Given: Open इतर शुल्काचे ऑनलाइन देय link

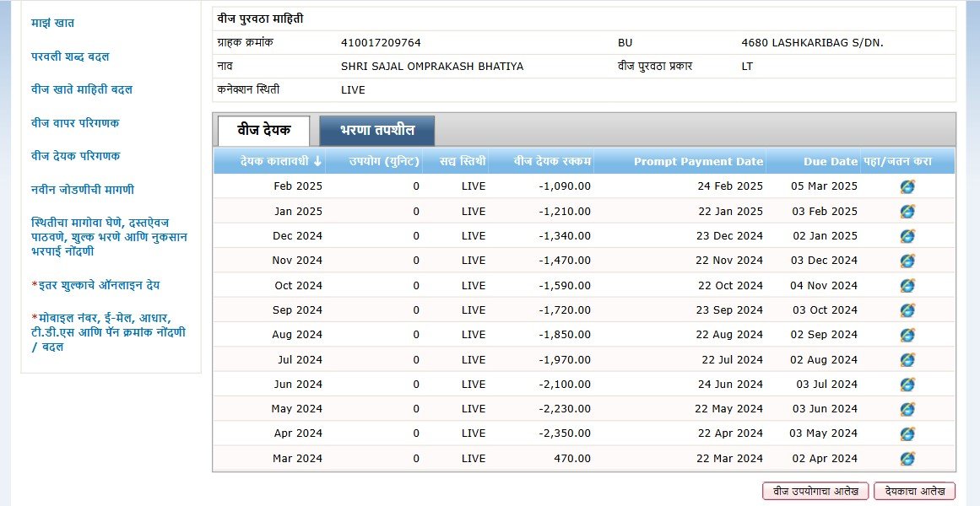Looking at the screenshot, I should (97, 285).
